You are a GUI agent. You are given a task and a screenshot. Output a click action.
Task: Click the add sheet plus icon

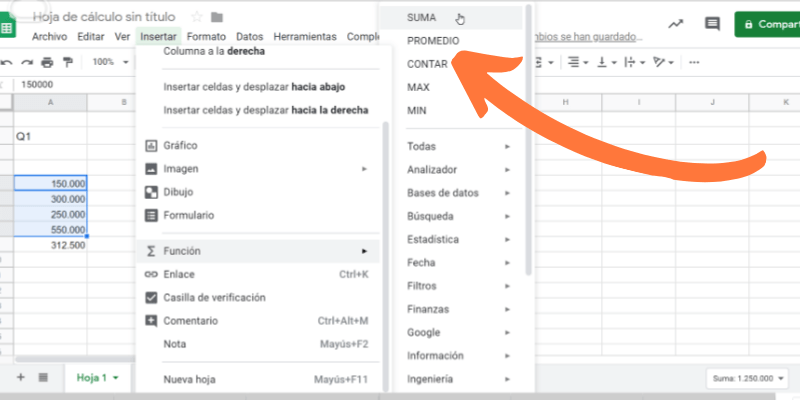click(20, 377)
